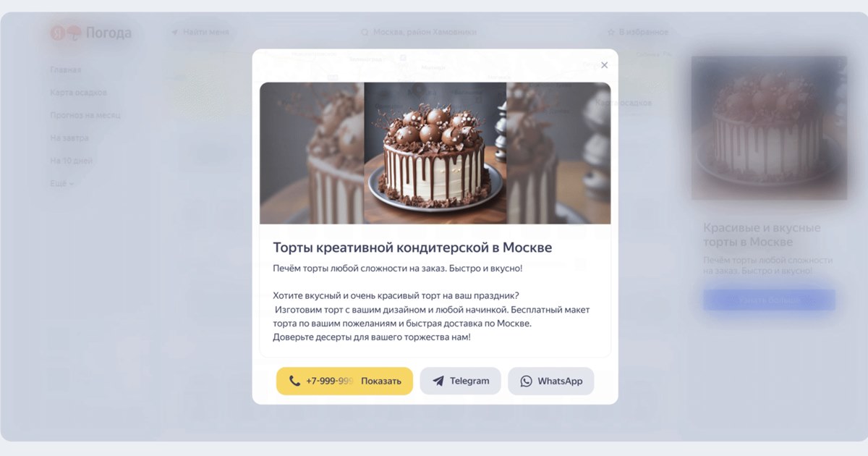View the left blurred cake image

click(312, 153)
